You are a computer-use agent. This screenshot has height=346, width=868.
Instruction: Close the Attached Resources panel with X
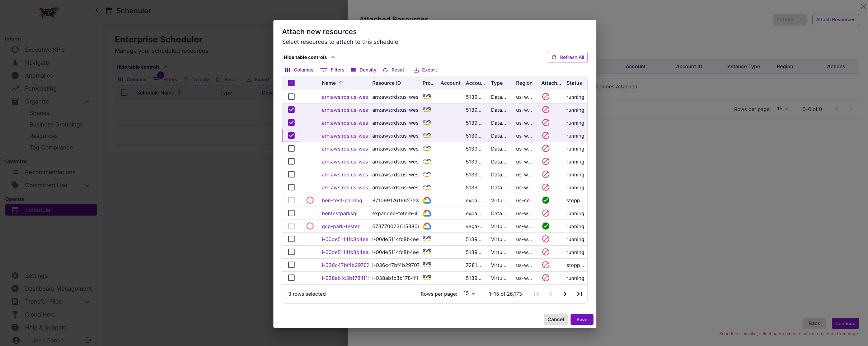pos(863,6)
